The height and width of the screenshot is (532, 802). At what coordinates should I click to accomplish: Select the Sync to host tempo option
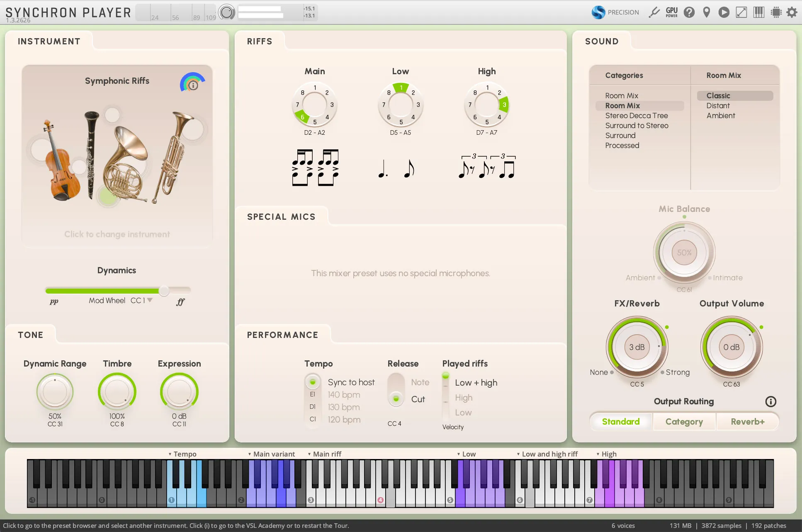point(351,382)
